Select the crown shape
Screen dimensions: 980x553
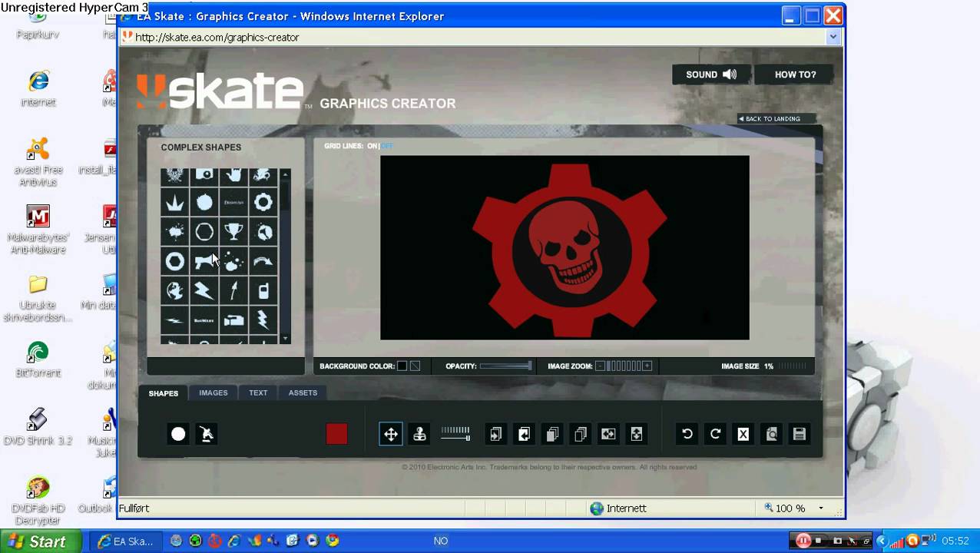coord(175,203)
